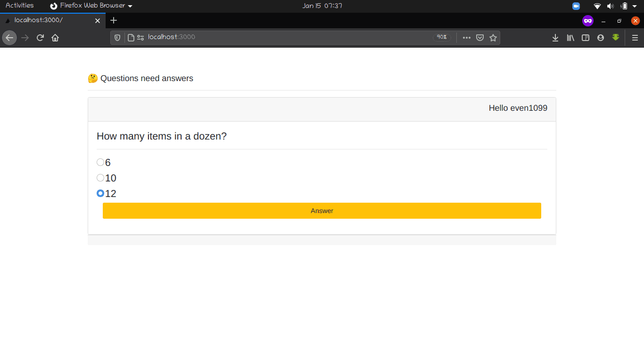Viewport: 644px width, 362px height.
Task: Open the Firefox hamburger menu
Action: [635, 38]
